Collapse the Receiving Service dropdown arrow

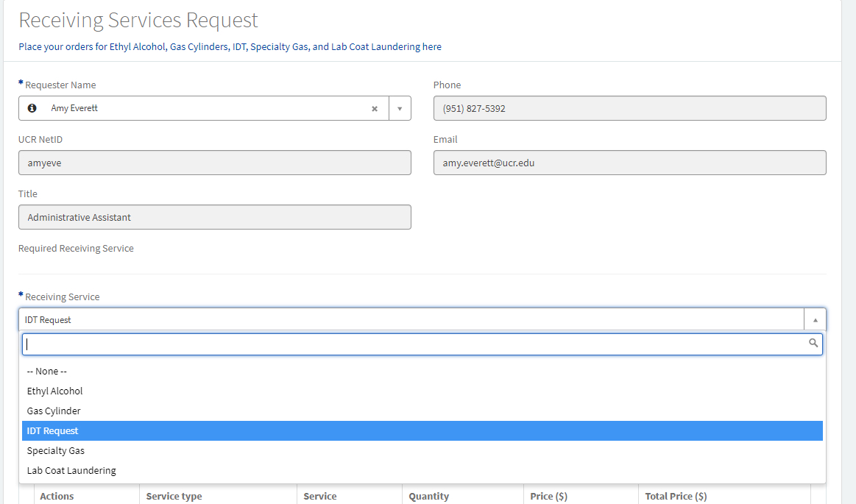815,320
